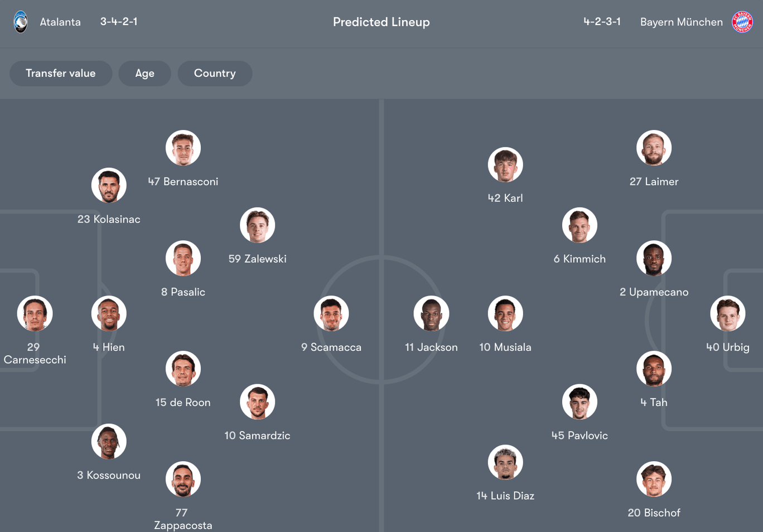Screen dimensions: 763x532
Task: Toggle the Age filter chip
Action: [145, 73]
